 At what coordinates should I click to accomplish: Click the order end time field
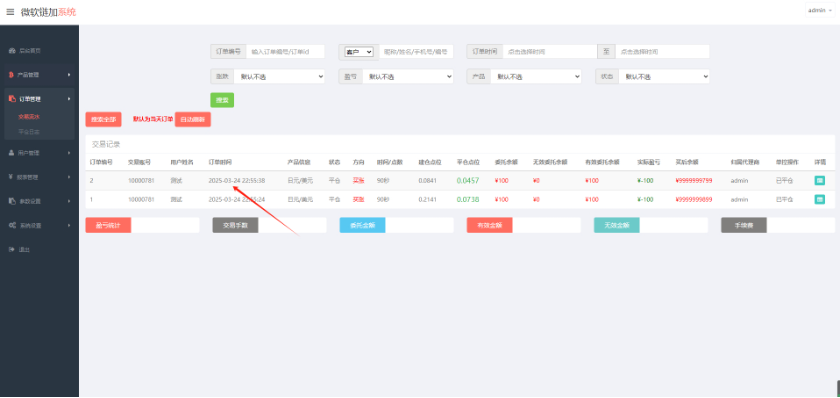point(663,52)
